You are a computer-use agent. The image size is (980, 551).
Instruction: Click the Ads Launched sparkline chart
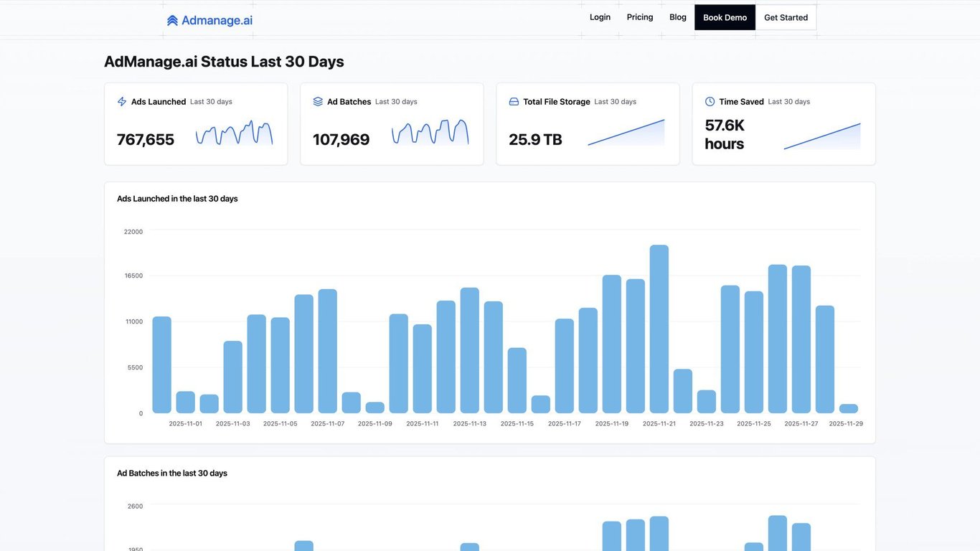[234, 133]
